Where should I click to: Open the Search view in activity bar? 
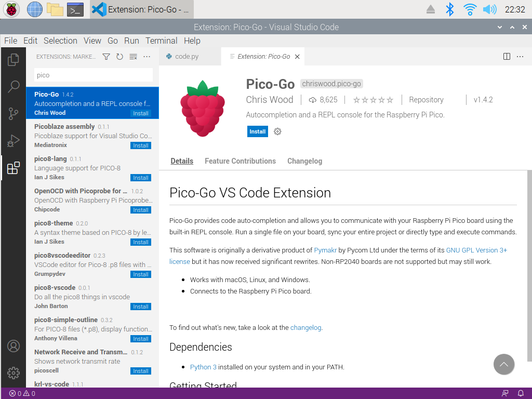click(x=13, y=87)
